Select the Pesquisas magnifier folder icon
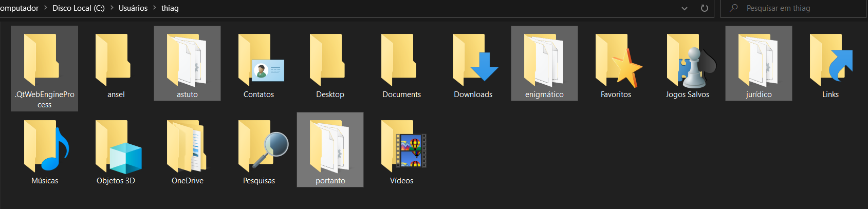Screen dimensions: 868x209 tap(263, 146)
